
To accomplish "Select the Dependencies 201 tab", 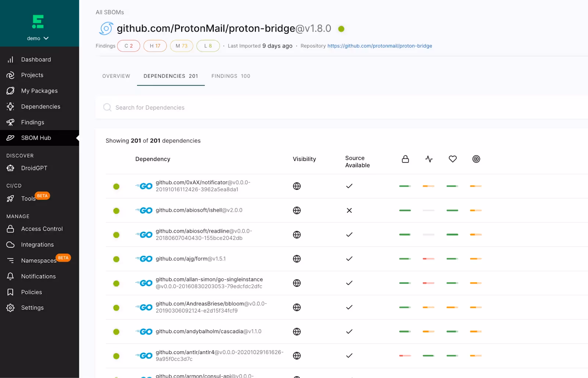I will pos(171,76).
